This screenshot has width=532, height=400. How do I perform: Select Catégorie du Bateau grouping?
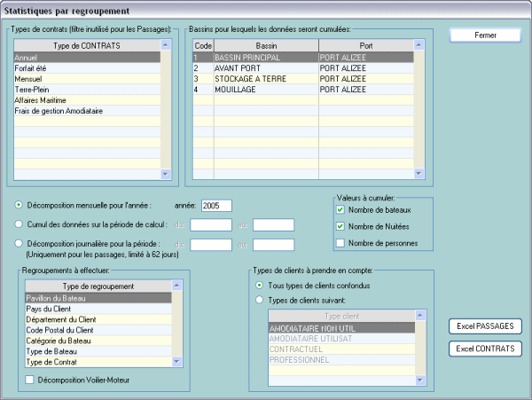pyautogui.click(x=98, y=341)
